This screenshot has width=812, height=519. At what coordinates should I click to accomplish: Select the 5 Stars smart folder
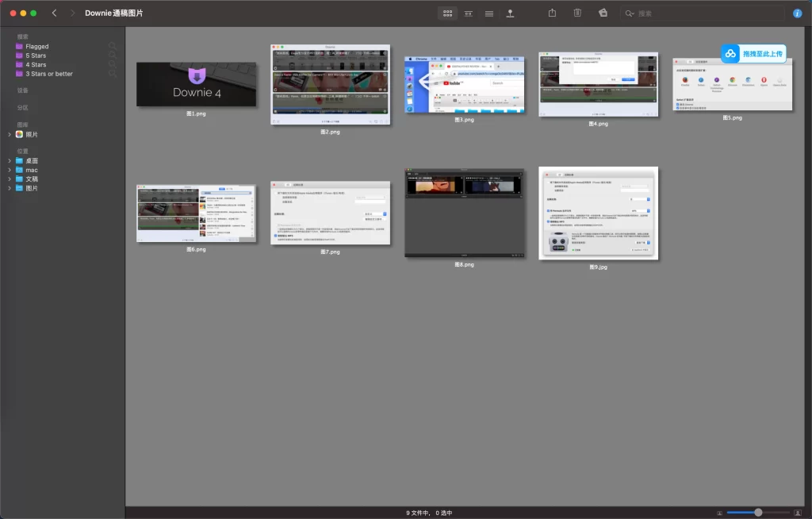(x=36, y=56)
